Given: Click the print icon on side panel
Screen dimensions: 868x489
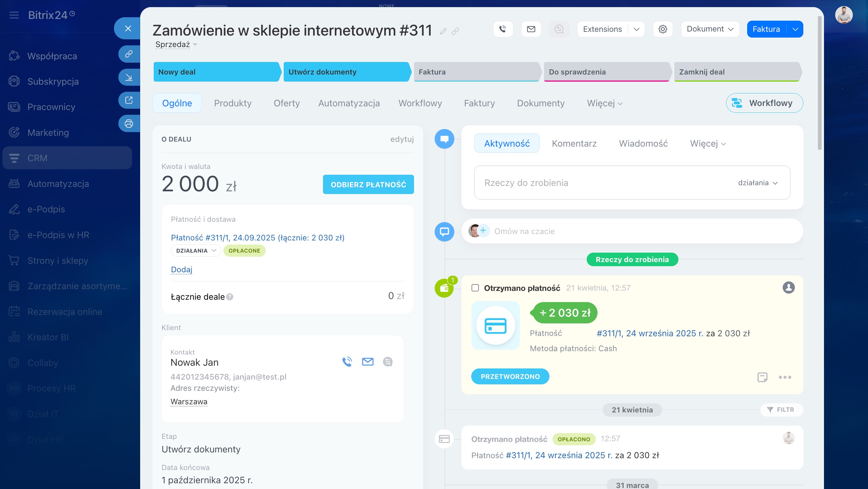Looking at the screenshot, I should 129,124.
